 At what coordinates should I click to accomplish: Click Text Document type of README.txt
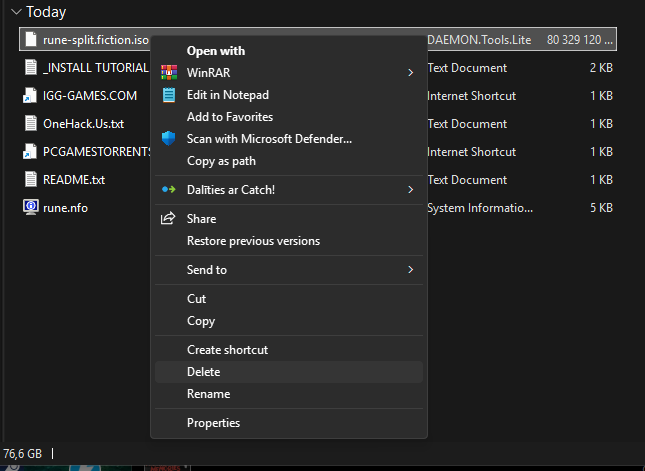point(467,180)
